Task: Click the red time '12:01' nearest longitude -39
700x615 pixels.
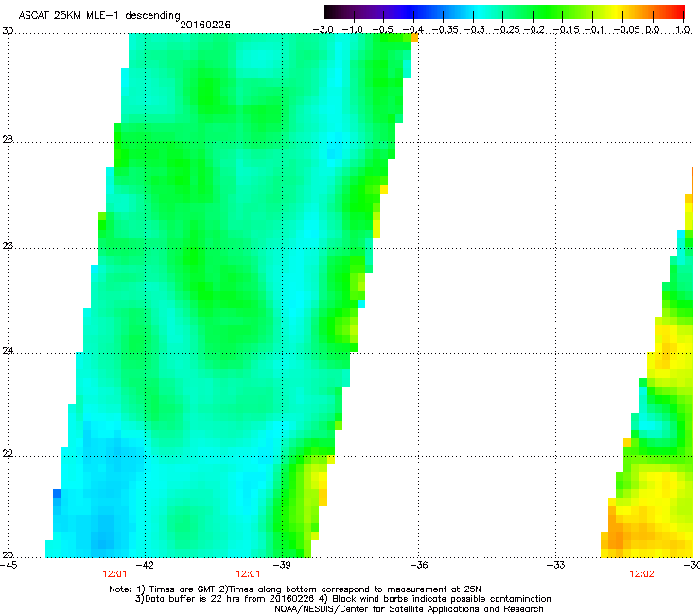Action: 248,574
